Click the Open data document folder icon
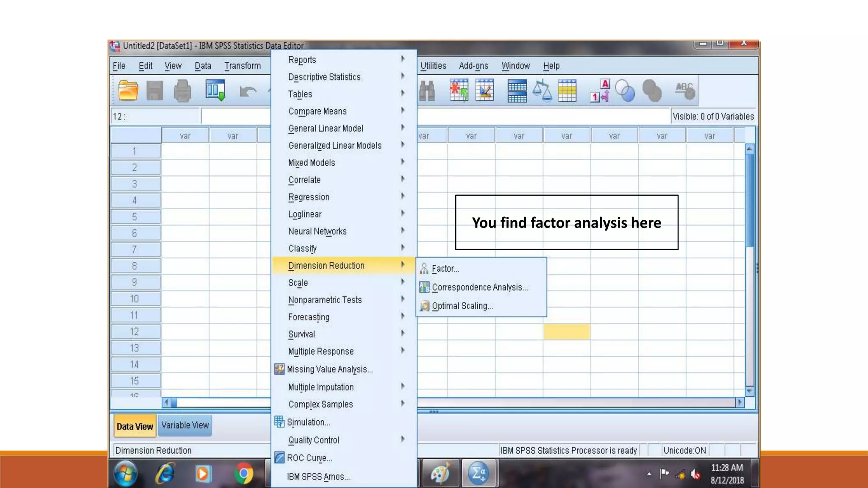Viewport: 868px width, 488px height. coord(128,90)
